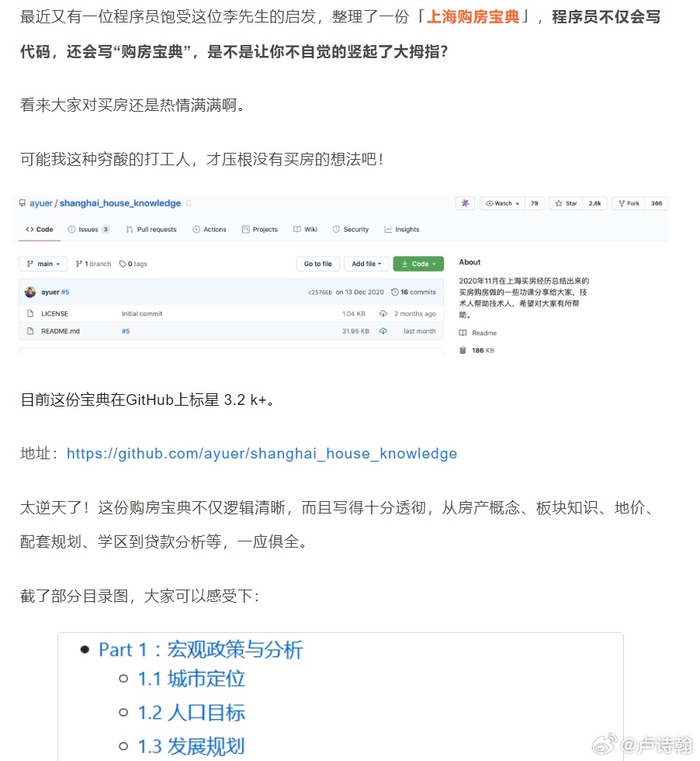The width and height of the screenshot is (700, 761).
Task: Click the book icon beside Readme
Action: (463, 333)
